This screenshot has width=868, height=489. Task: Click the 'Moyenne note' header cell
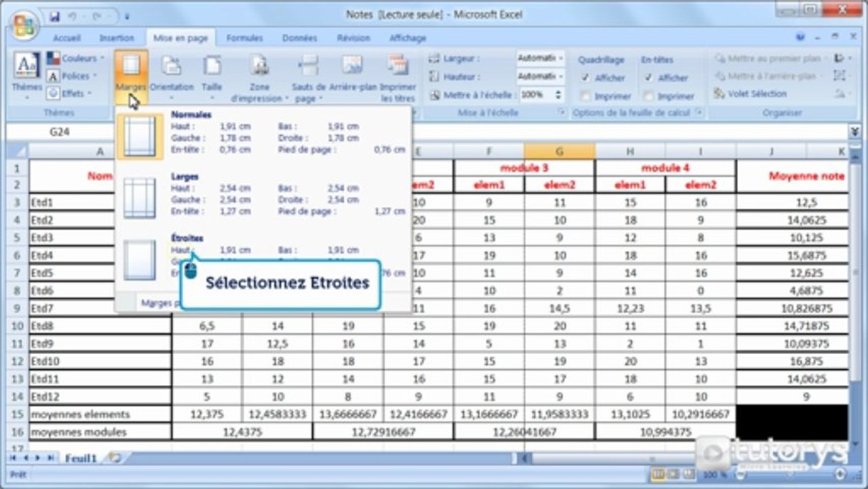coord(806,176)
